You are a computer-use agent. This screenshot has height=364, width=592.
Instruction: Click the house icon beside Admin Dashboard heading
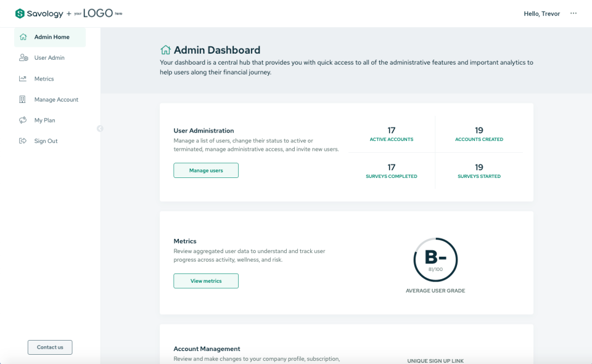coord(164,49)
